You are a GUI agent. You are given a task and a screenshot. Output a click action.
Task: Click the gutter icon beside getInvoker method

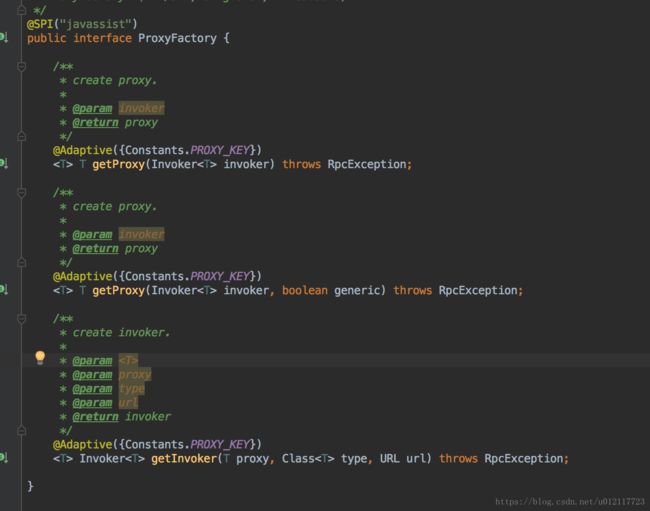pyautogui.click(x=3, y=457)
